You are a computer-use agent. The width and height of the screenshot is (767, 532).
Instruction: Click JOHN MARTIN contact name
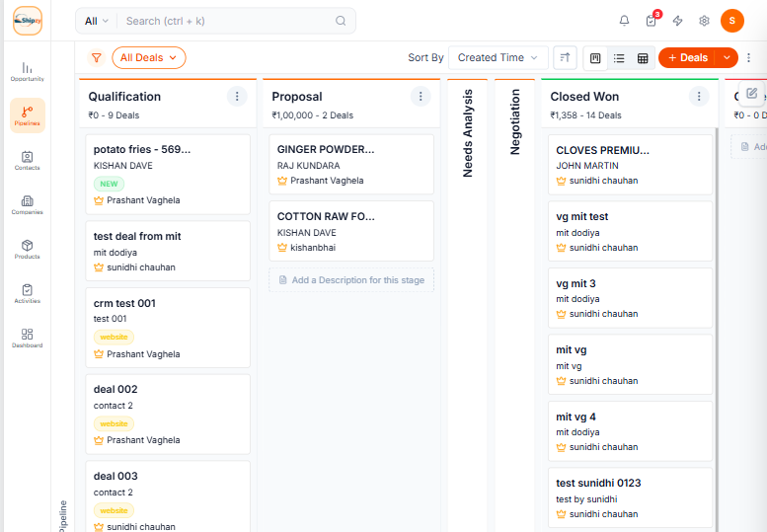click(587, 166)
